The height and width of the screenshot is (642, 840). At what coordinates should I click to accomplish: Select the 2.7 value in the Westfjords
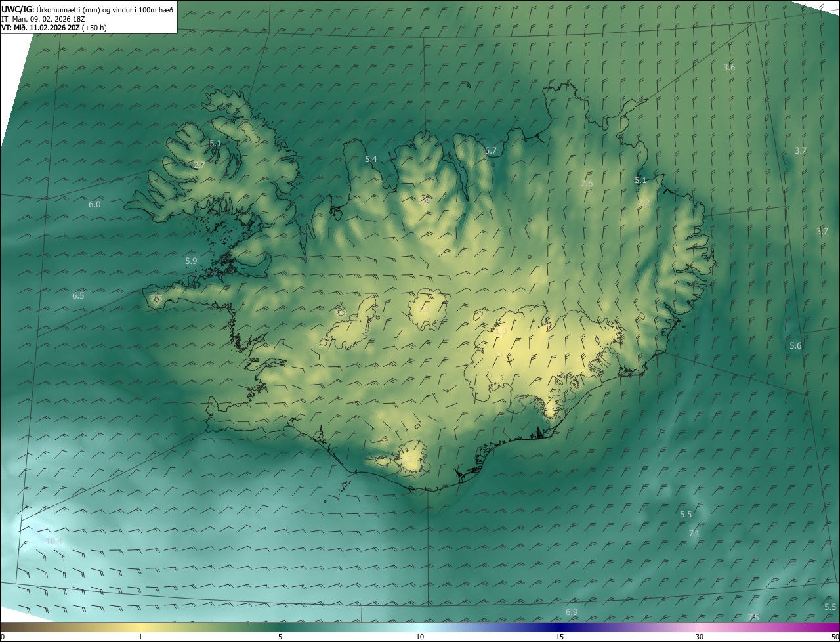tap(199, 165)
